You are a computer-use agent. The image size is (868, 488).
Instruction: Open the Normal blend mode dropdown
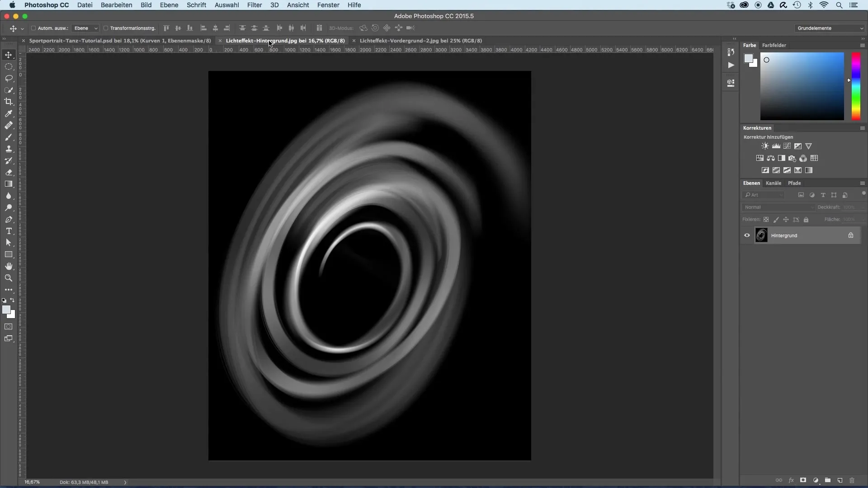778,207
